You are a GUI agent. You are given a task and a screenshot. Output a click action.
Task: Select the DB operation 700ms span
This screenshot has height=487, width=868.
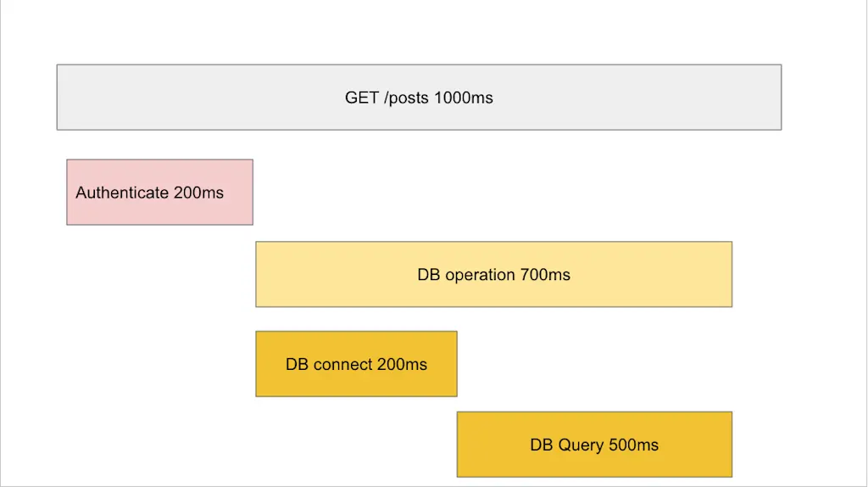coord(494,274)
